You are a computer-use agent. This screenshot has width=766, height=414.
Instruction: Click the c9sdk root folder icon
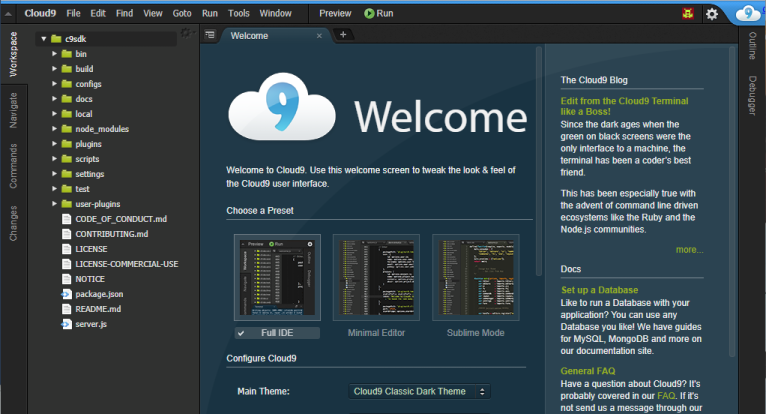[56, 39]
